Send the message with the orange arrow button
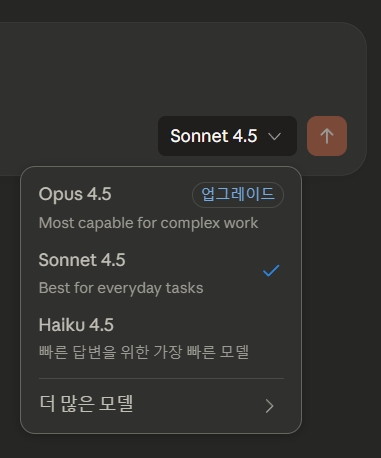 pos(327,136)
